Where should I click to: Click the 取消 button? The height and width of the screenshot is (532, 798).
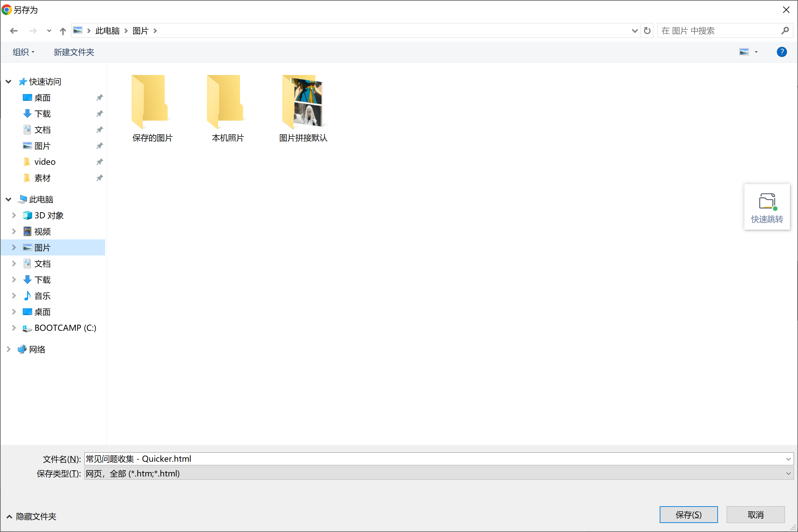pyautogui.click(x=755, y=514)
